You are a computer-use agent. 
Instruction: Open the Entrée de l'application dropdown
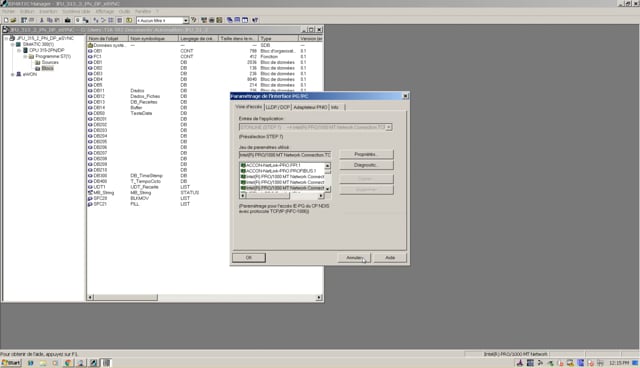pos(389,127)
